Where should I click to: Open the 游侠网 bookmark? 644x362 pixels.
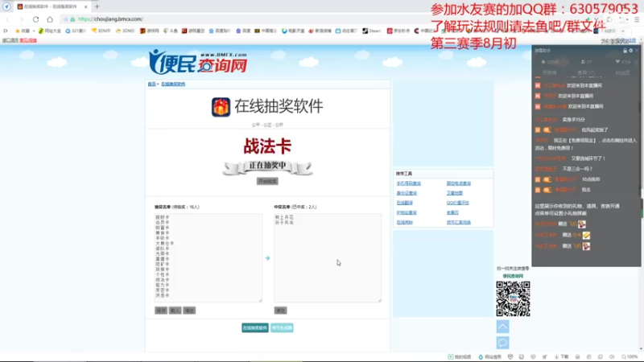(149, 31)
